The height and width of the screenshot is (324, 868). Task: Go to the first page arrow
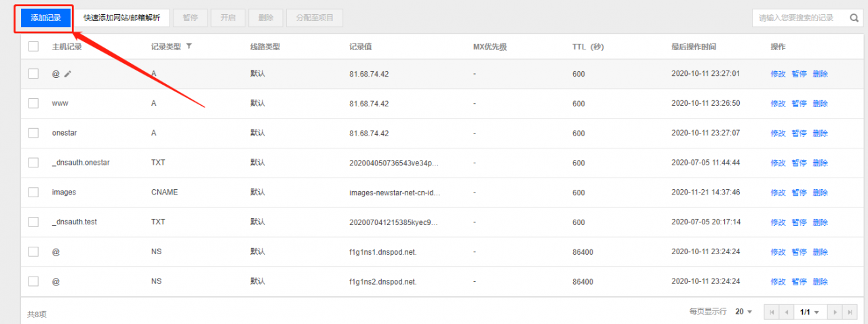pos(772,312)
